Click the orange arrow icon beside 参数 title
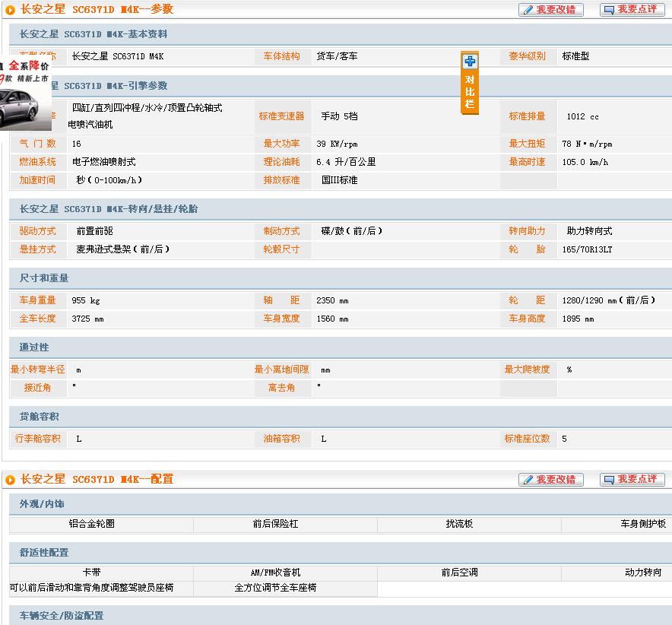 [10, 10]
